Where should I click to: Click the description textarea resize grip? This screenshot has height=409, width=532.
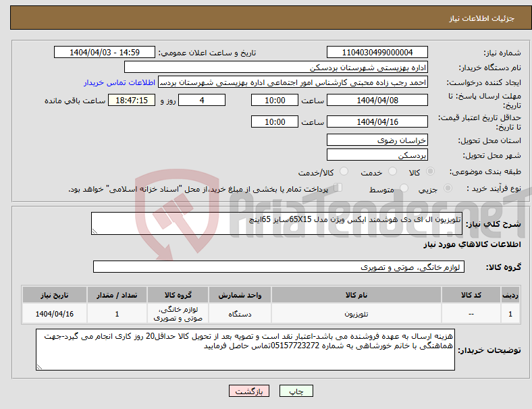coord(95,231)
